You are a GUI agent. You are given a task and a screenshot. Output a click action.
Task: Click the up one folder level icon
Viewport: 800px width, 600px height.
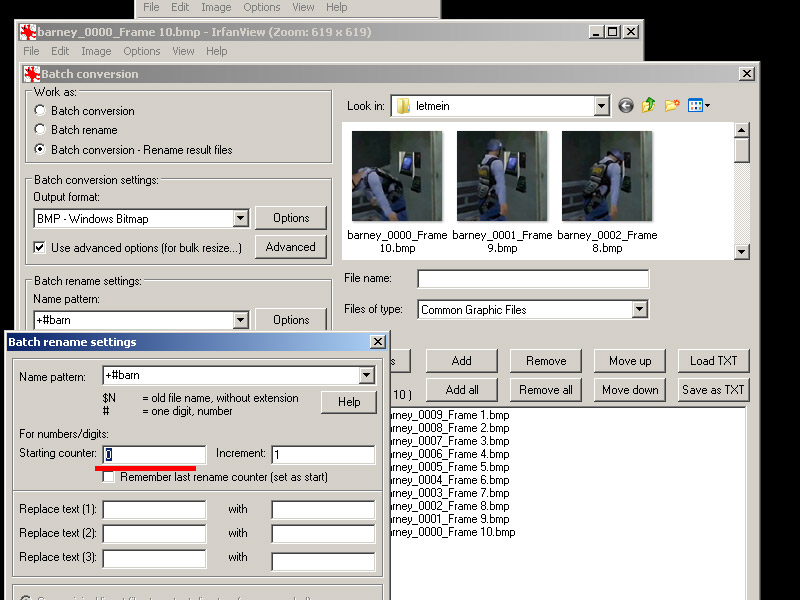(x=649, y=105)
